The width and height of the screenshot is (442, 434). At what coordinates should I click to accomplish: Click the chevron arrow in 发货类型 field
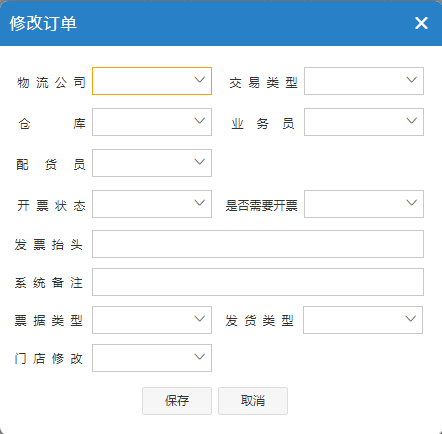click(411, 319)
